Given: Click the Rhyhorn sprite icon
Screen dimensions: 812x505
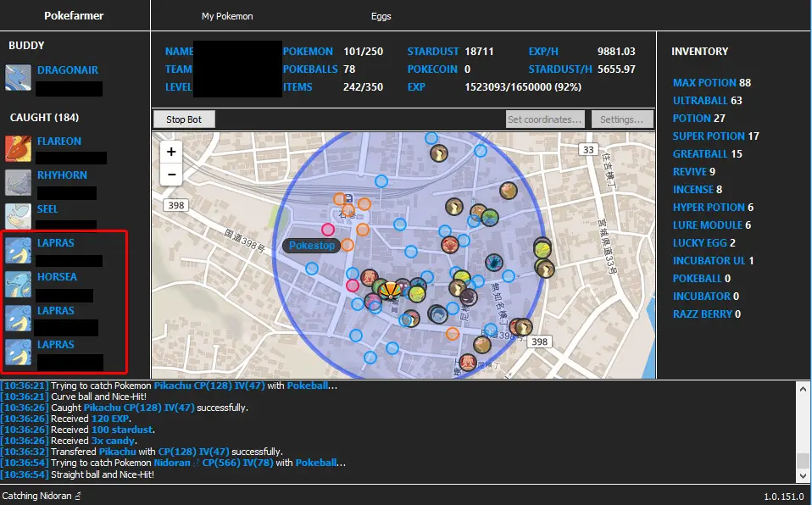Looking at the screenshot, I should (18, 182).
